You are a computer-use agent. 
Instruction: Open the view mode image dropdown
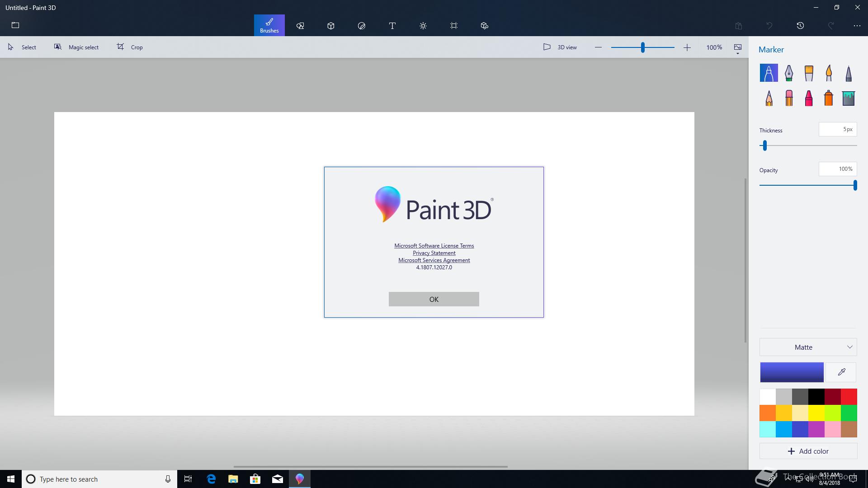coord(738,48)
